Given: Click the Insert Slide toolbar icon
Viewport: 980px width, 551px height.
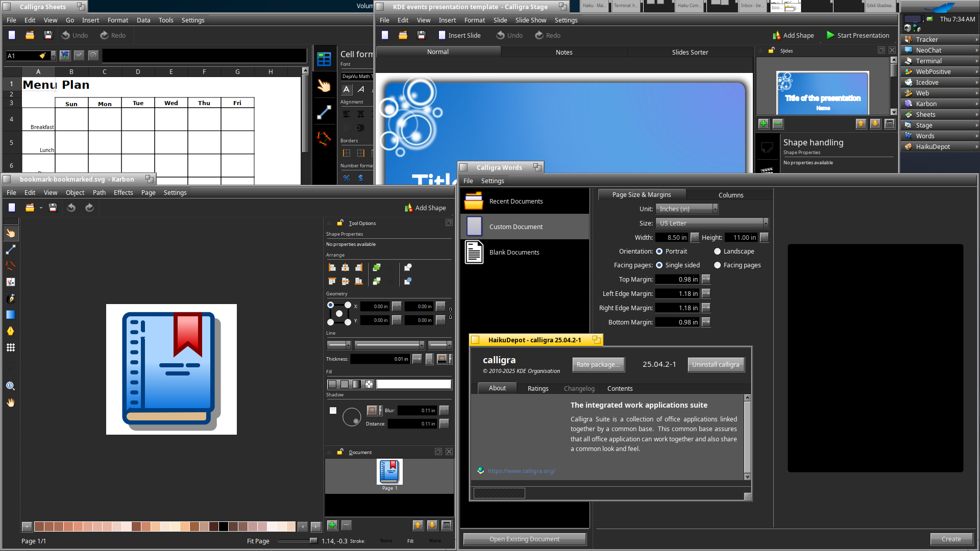Looking at the screenshot, I should 442,35.
